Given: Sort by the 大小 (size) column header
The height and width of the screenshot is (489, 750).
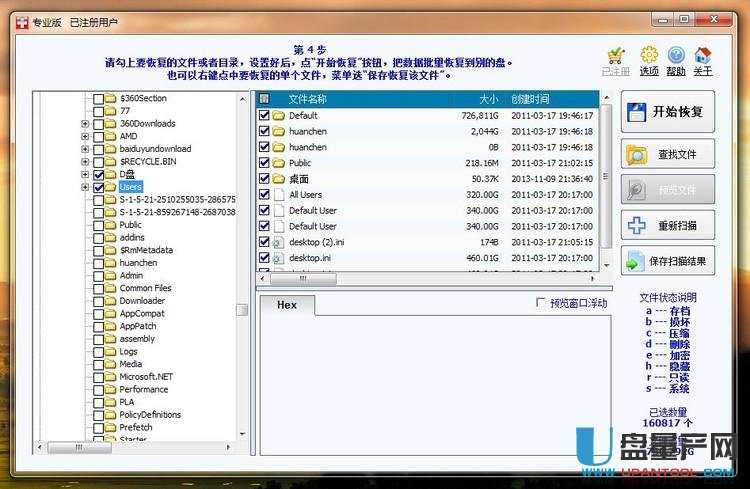Looking at the screenshot, I should [487, 99].
